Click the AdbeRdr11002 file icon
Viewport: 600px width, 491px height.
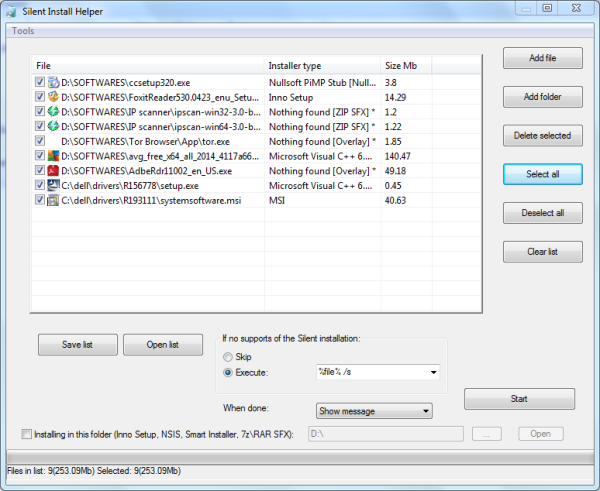53,171
